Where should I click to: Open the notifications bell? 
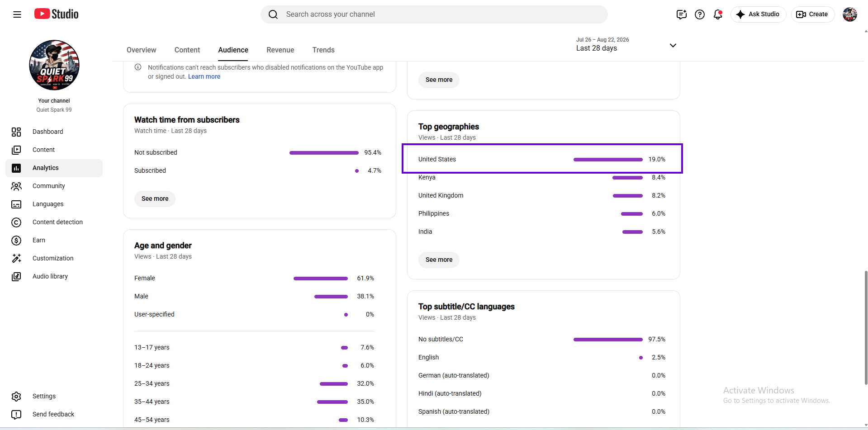point(718,14)
